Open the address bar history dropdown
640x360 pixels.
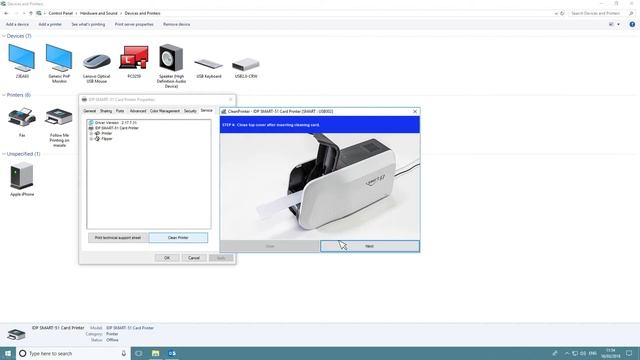pyautogui.click(x=556, y=13)
